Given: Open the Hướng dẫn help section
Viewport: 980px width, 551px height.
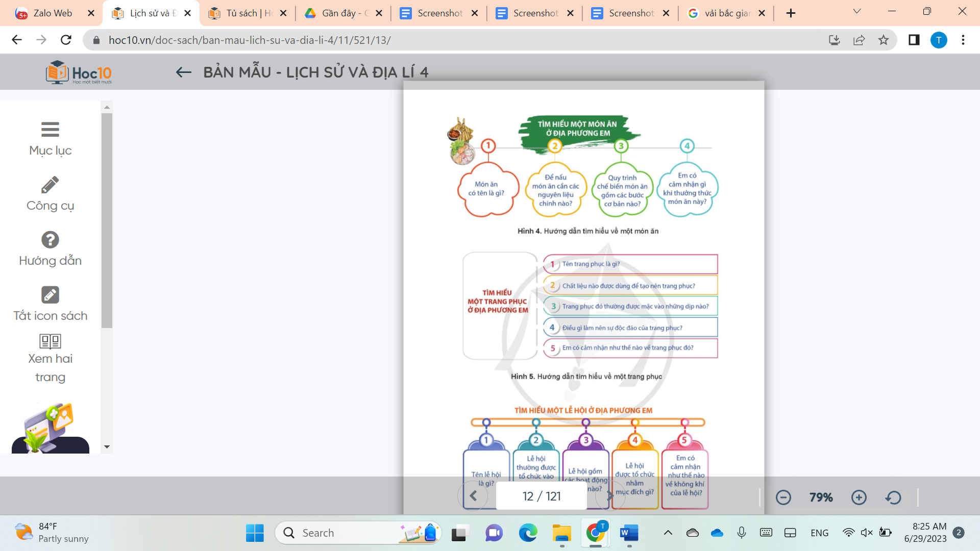Looking at the screenshot, I should coord(50,240).
